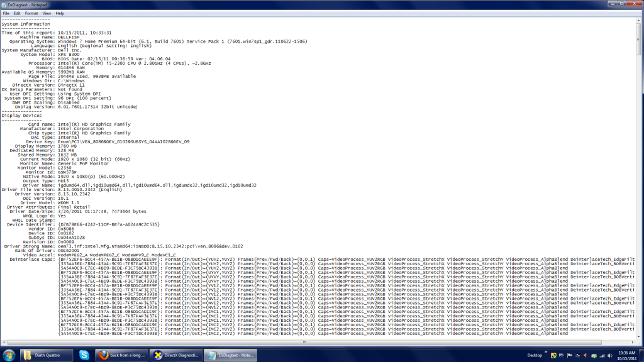Click the vertical scrollbar up arrow
Image resolution: width=644 pixels, height=362 pixels.
[x=638, y=20]
